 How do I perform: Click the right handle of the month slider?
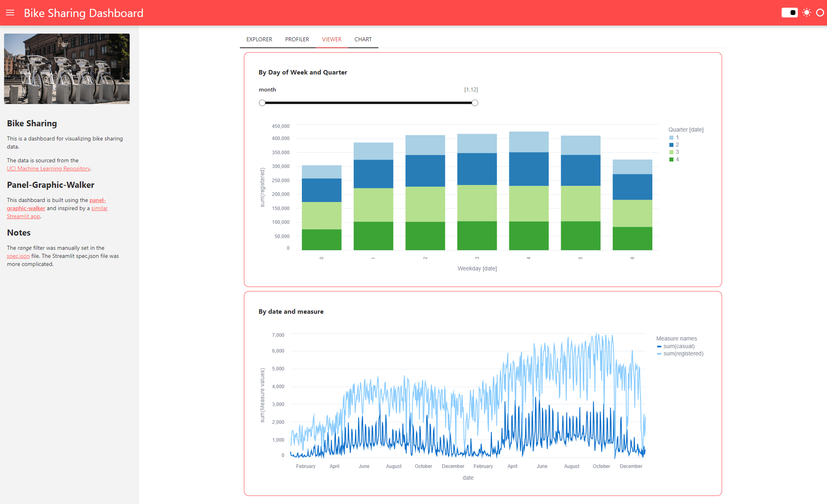click(474, 103)
